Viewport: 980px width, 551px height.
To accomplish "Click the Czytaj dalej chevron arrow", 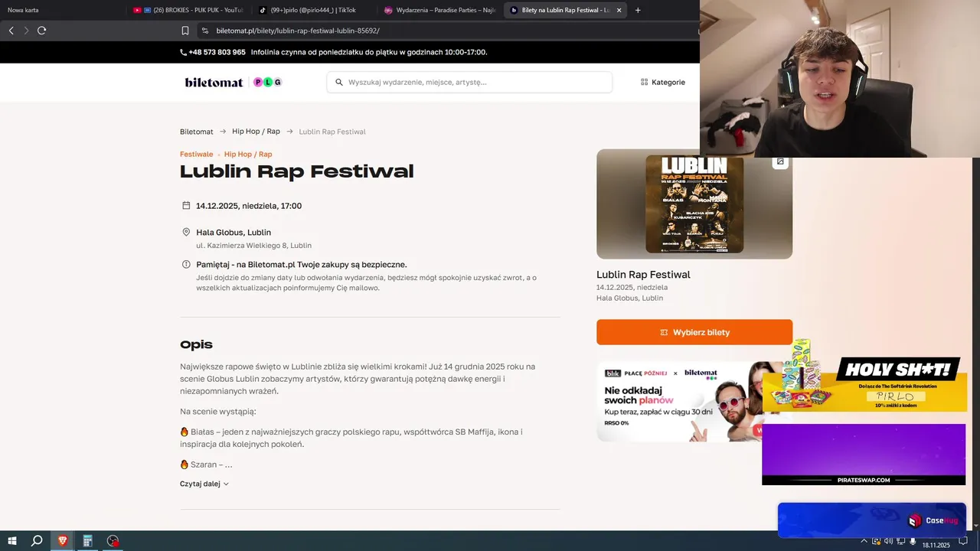I will [226, 484].
